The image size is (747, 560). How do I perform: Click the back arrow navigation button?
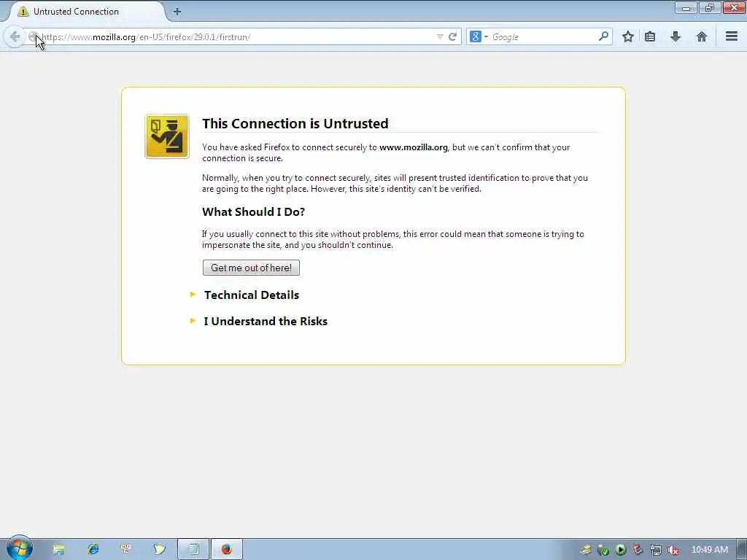(15, 36)
